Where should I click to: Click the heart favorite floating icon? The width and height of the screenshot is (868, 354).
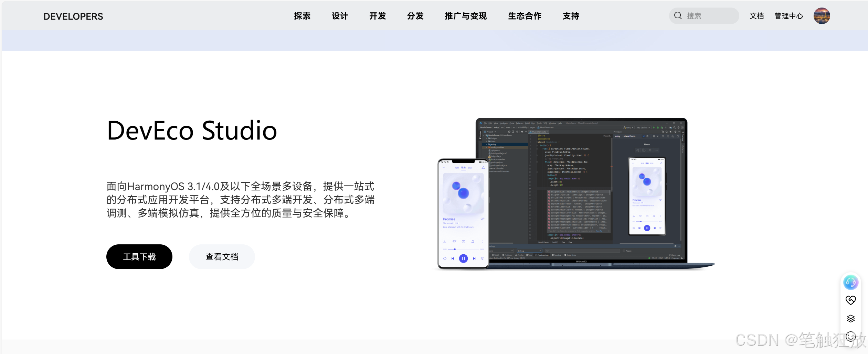coord(851,300)
